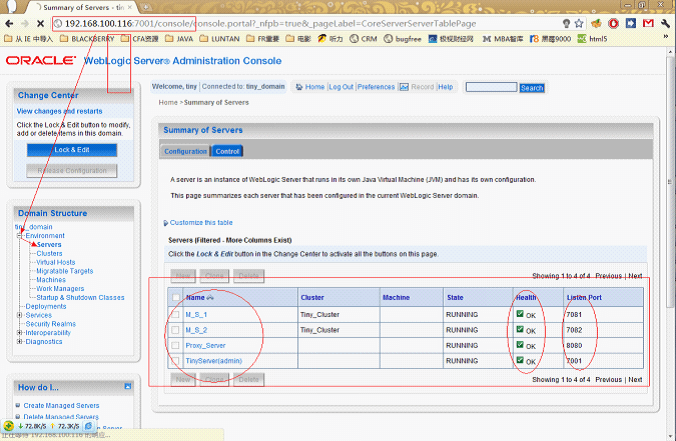Select Virtual Hosts in the tree
Viewport: 676px width, 441px height.
click(x=56, y=262)
